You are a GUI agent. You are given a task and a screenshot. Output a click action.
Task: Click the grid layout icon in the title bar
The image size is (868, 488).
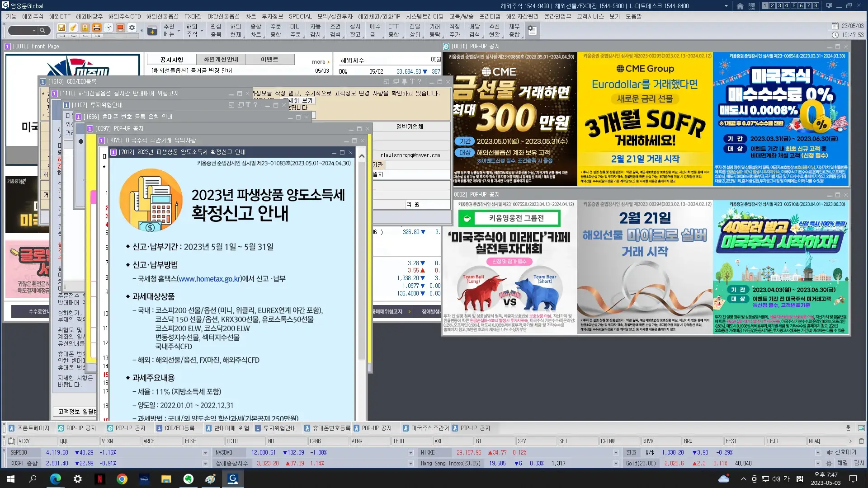click(x=752, y=6)
